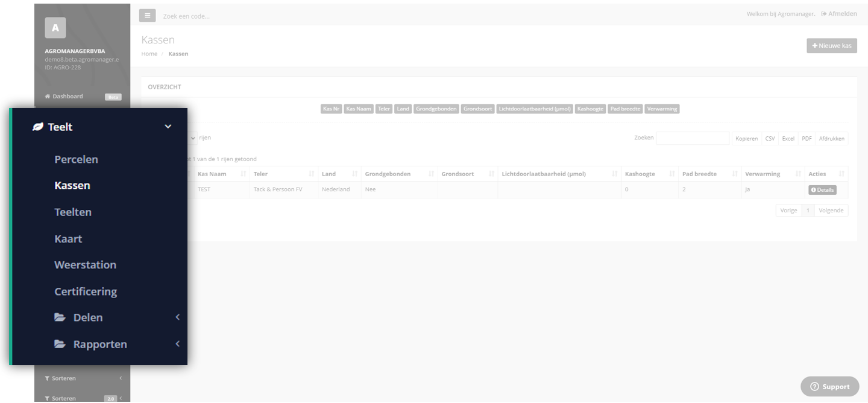
Task: Export table to Excel
Action: point(788,138)
